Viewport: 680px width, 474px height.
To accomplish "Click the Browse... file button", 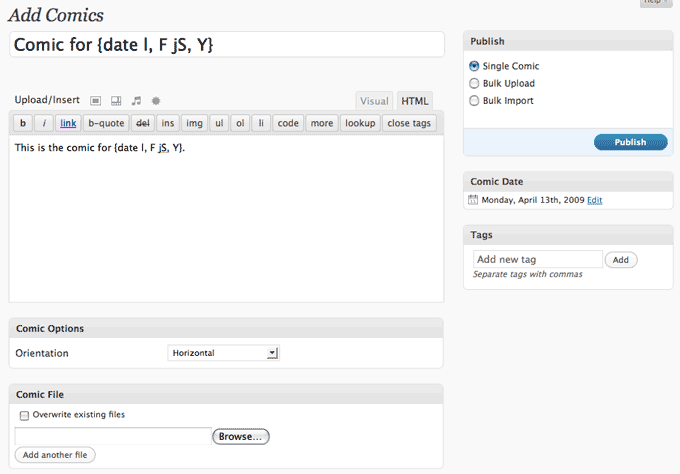I will click(241, 436).
